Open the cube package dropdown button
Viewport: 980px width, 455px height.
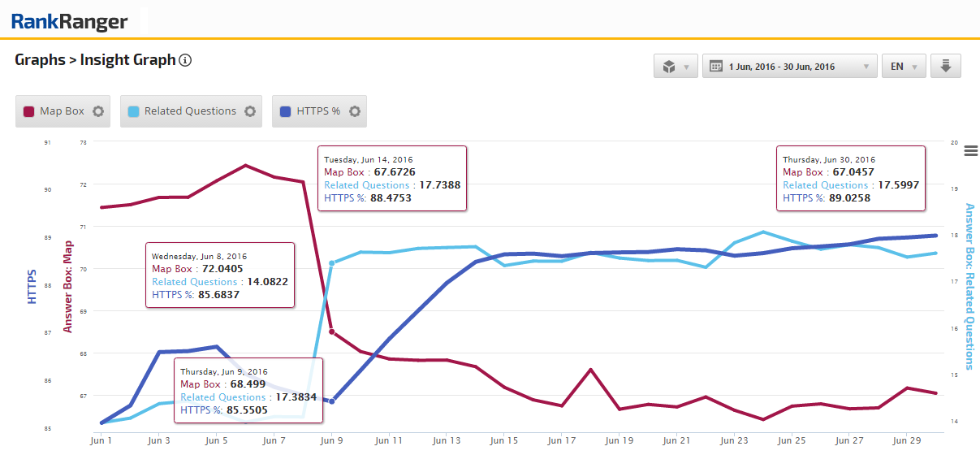pyautogui.click(x=676, y=67)
